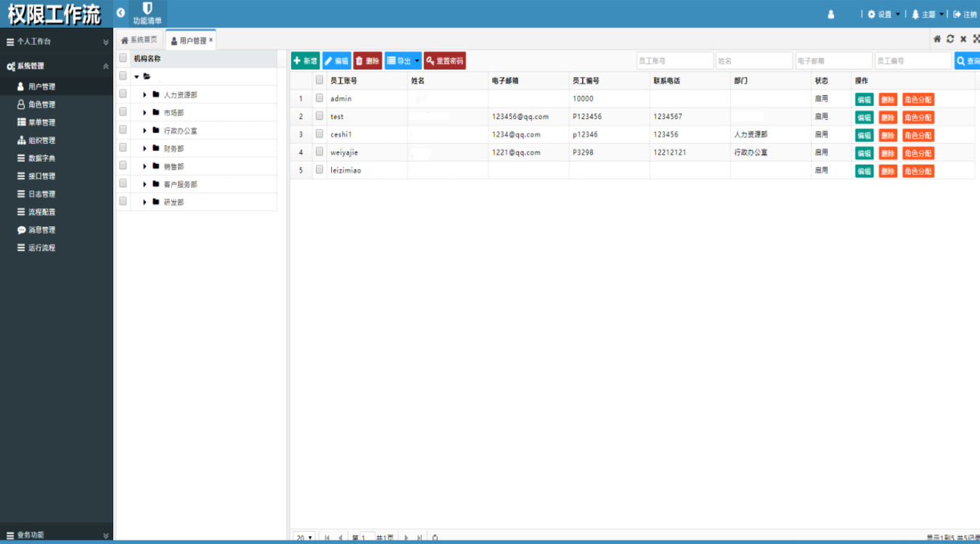
Task: Run search with the 查询 magnifier button
Action: 968,61
